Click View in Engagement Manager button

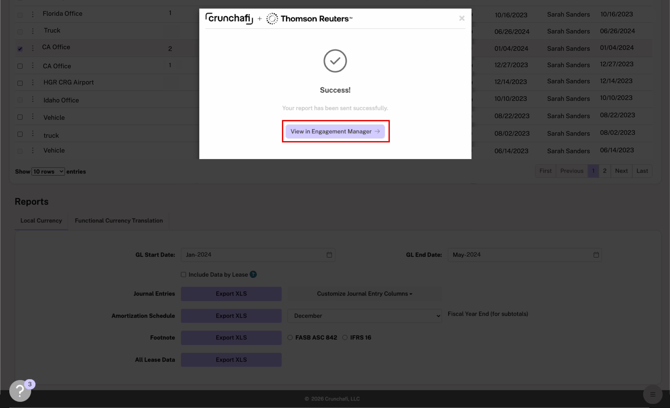[x=335, y=131]
